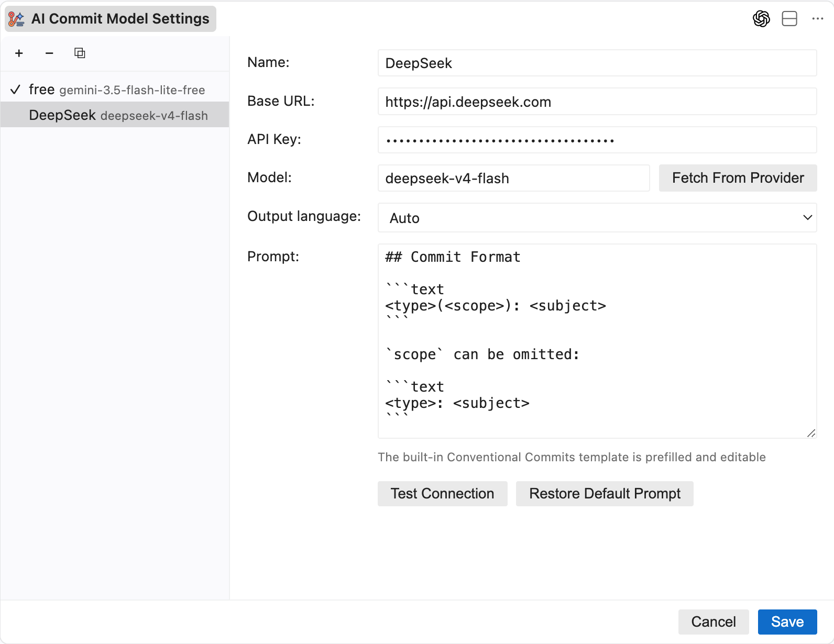Click the Model field with deepseek-v4-flash
The width and height of the screenshot is (834, 644).
[513, 178]
